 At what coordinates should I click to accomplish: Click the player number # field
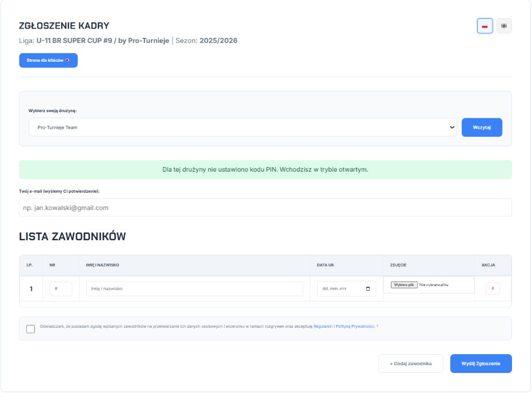[x=61, y=289]
